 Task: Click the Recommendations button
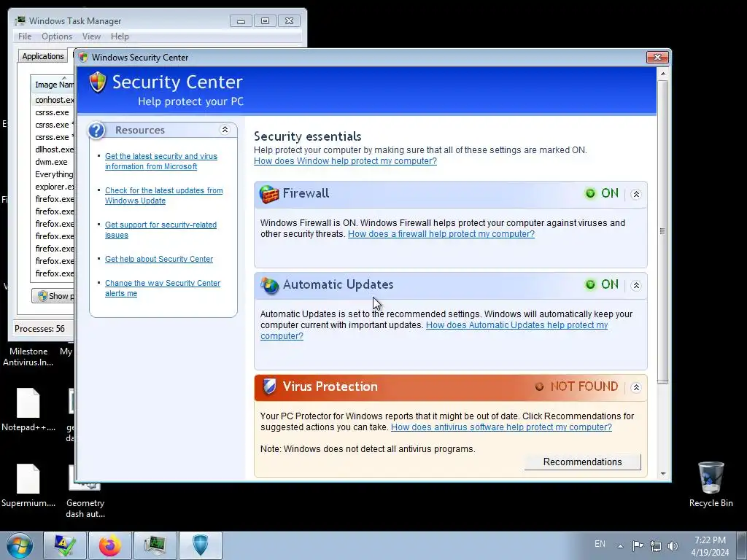point(582,462)
